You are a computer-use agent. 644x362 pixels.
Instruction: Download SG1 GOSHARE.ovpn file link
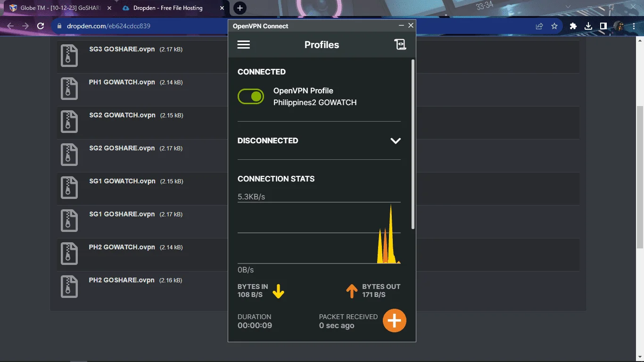coord(122,214)
